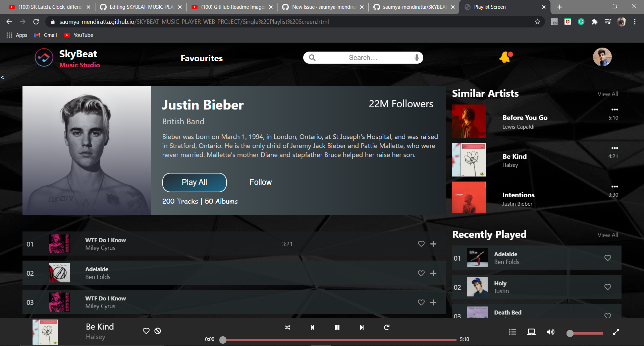
Task: Adjust the volume slider knob
Action: pos(570,333)
